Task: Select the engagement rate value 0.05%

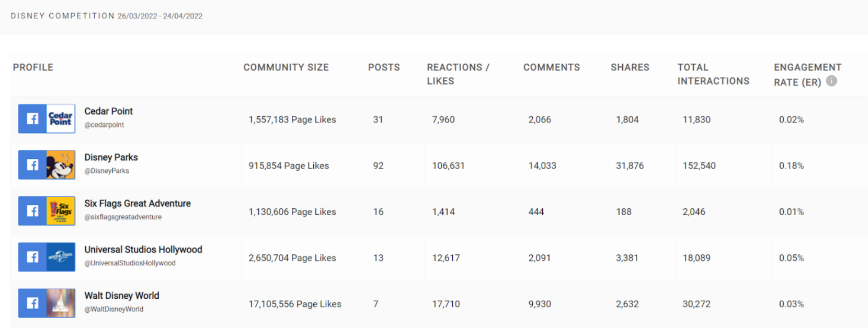Action: [792, 257]
